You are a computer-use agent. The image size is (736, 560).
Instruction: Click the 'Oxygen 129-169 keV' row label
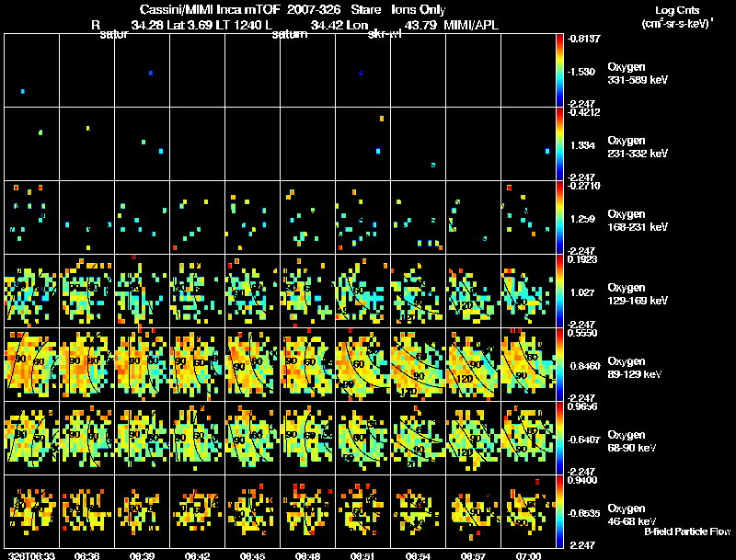tap(638, 294)
